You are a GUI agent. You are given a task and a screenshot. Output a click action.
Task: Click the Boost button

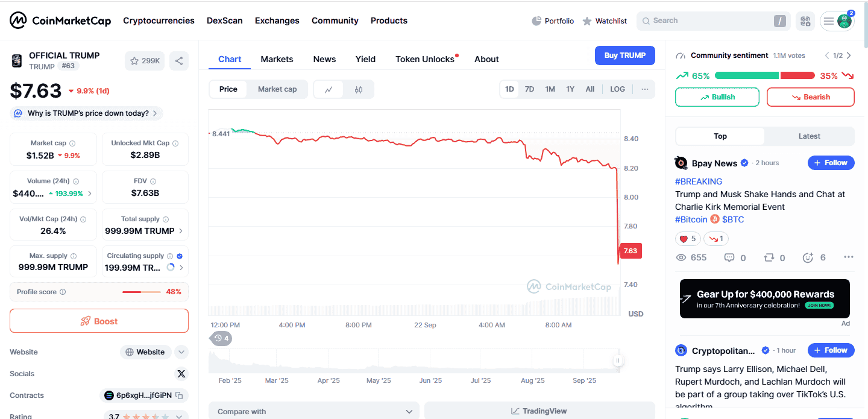click(99, 321)
